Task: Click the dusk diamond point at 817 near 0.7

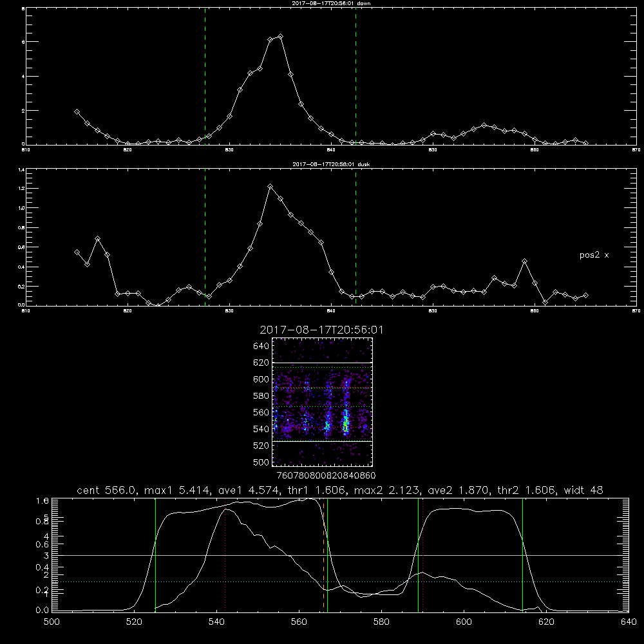Action: pos(97,239)
